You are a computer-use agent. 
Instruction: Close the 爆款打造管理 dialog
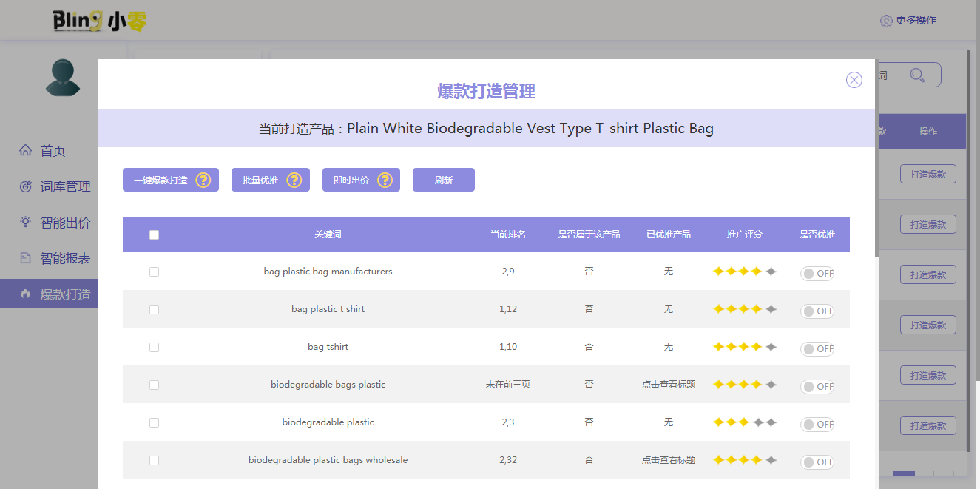click(x=854, y=80)
